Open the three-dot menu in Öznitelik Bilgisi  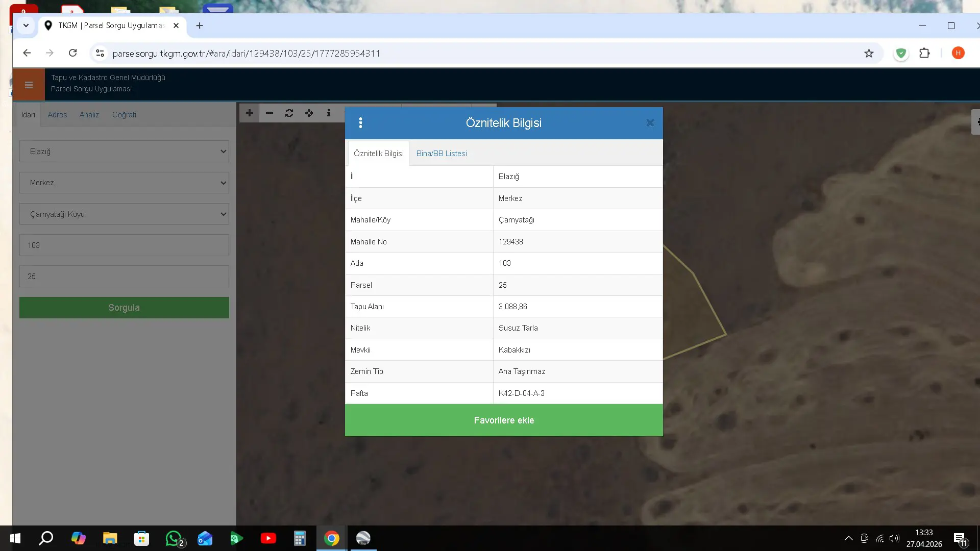point(360,123)
